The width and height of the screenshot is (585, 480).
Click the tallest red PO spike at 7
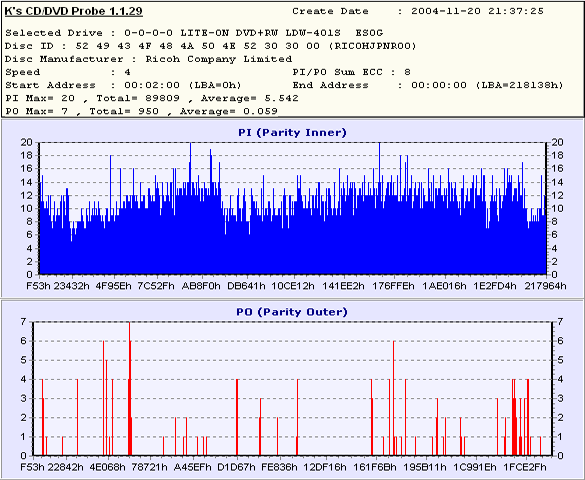point(129,388)
